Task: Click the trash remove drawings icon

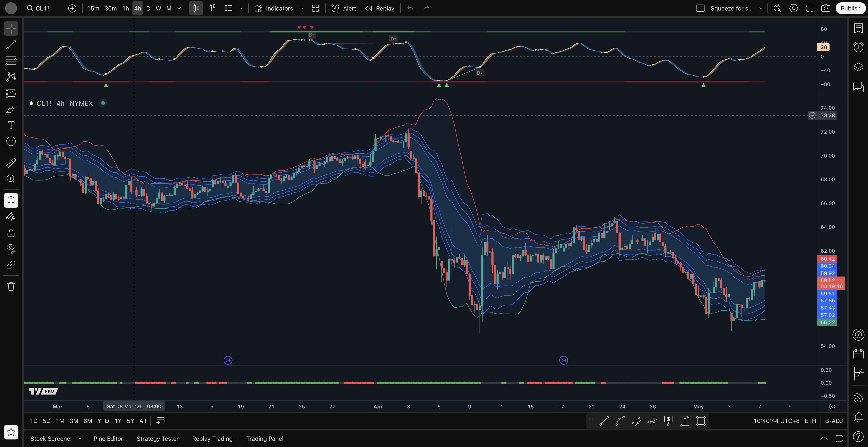Action: click(x=11, y=286)
